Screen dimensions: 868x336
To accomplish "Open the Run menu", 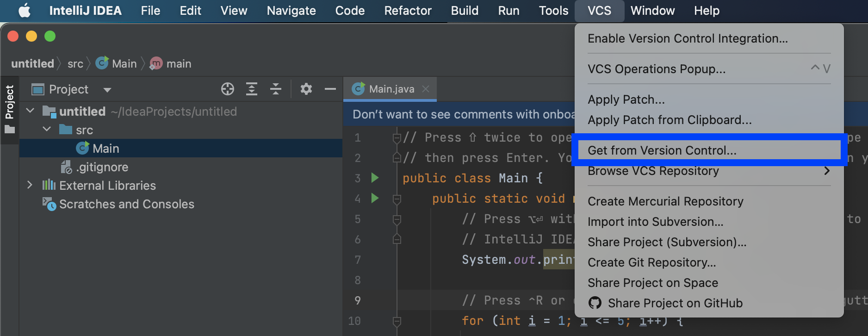I will tap(508, 10).
